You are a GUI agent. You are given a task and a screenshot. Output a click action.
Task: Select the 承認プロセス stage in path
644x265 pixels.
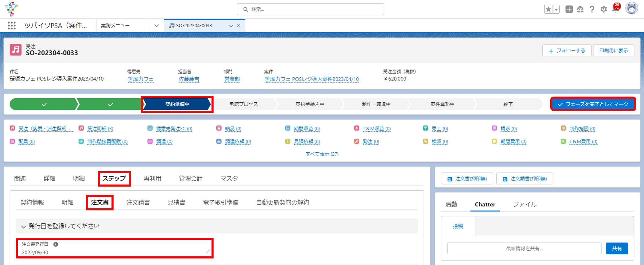(x=244, y=104)
